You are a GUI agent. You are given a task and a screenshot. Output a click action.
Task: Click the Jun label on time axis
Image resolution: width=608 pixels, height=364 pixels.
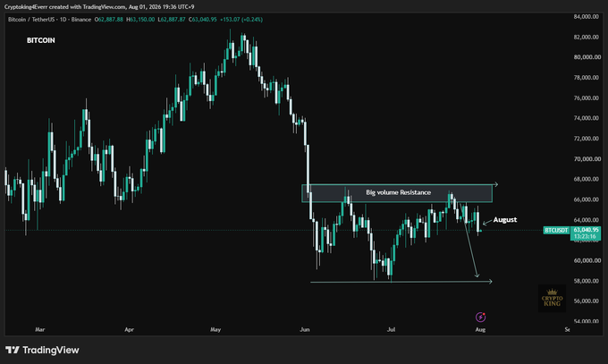[x=305, y=329]
